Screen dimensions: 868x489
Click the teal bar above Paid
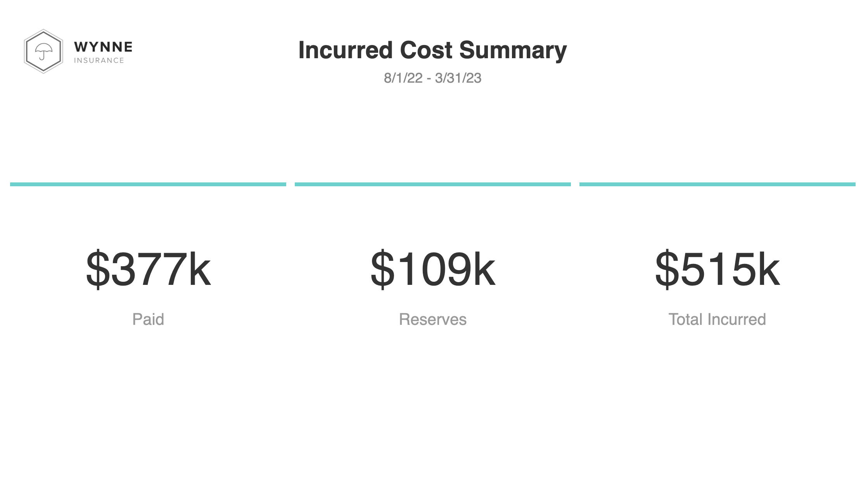148,184
